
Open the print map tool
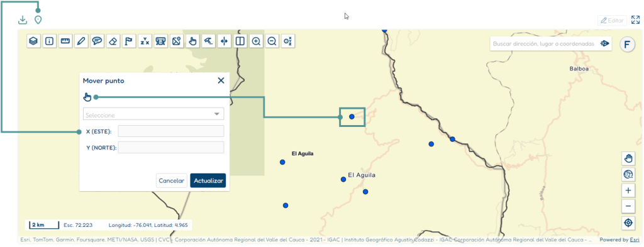160,41
